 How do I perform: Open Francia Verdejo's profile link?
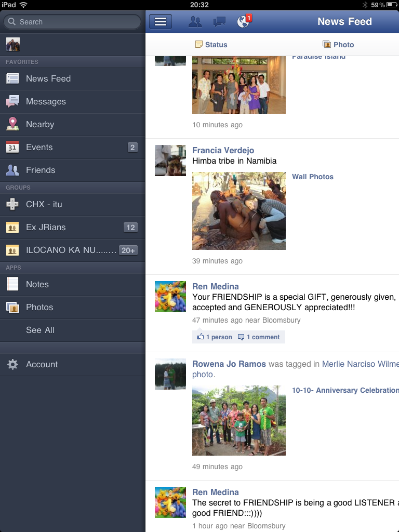[x=223, y=150]
